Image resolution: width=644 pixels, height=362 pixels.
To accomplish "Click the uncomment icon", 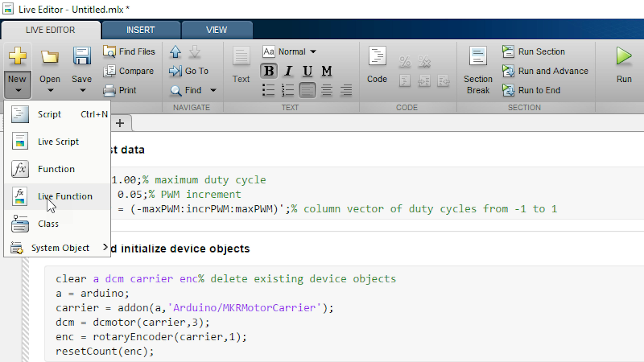I will (424, 61).
